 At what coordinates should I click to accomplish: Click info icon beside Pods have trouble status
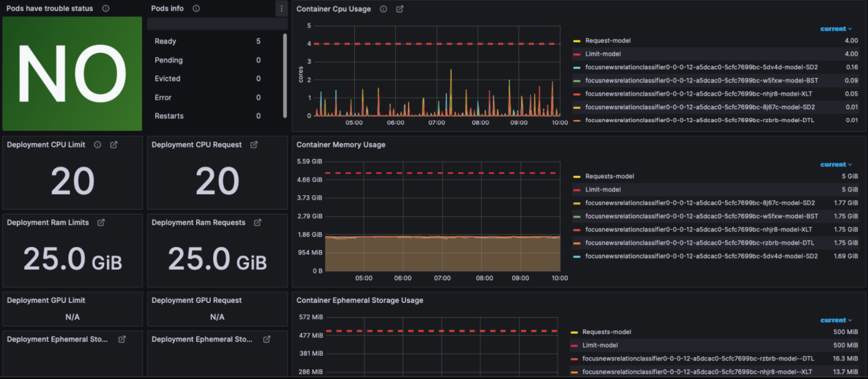pos(106,8)
